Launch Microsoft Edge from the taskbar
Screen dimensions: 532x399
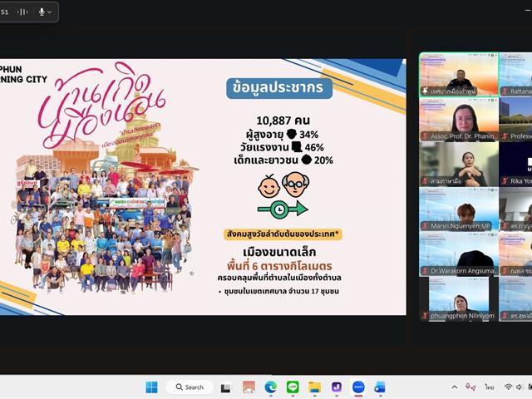coord(270,387)
